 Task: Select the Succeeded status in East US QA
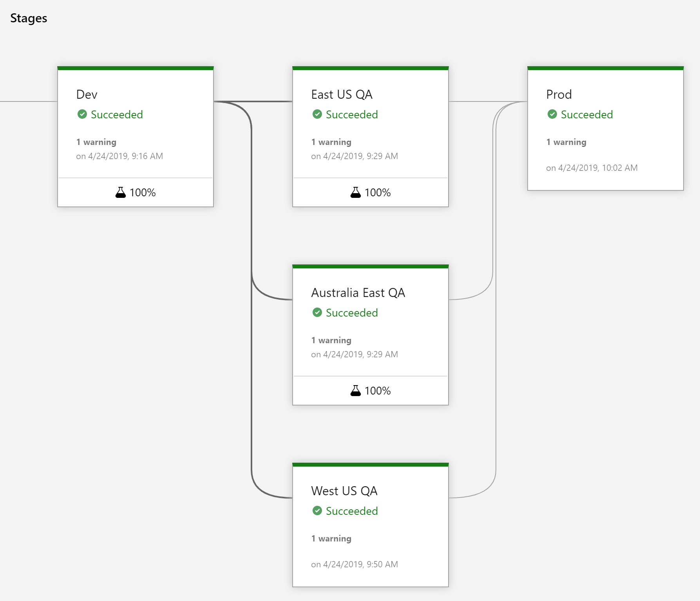352,115
